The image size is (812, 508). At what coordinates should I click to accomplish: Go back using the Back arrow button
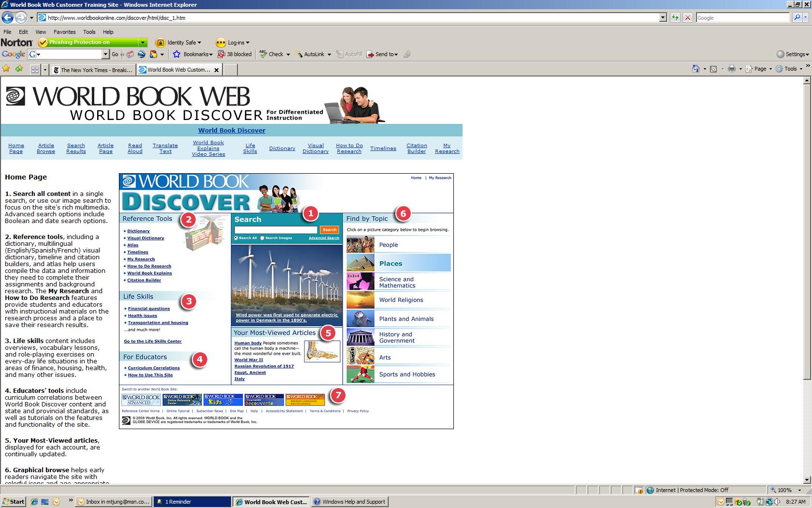(7, 18)
